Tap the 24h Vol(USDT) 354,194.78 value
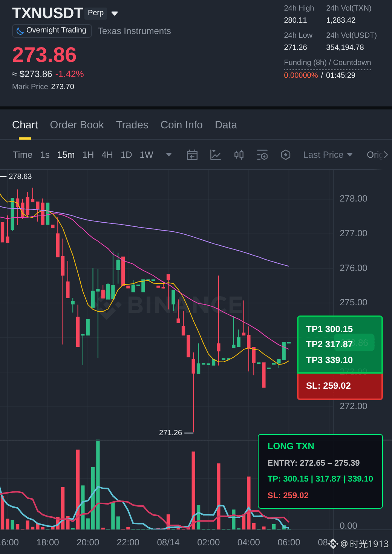 click(x=345, y=48)
